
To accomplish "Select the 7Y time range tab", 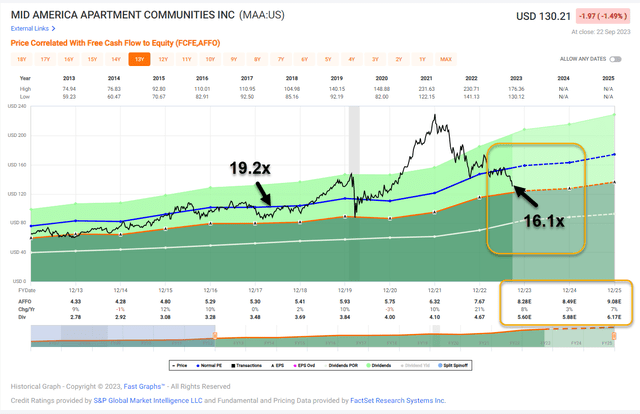I will click(281, 59).
